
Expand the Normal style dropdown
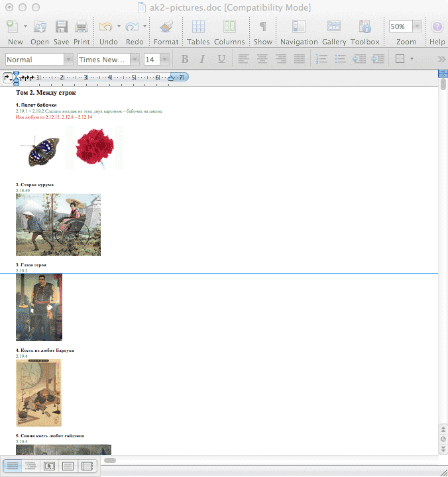(x=68, y=59)
